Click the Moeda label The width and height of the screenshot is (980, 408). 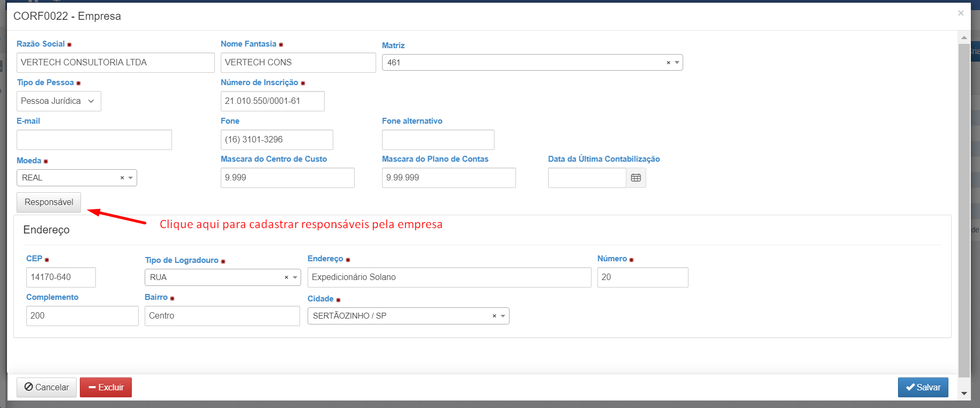tap(29, 161)
